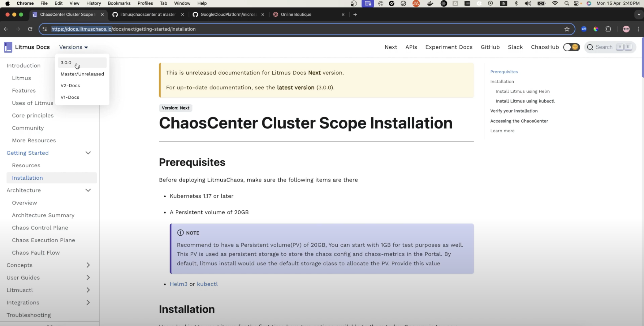Collapse the Getting Started section chevron
This screenshot has height=326, width=644.
88,153
